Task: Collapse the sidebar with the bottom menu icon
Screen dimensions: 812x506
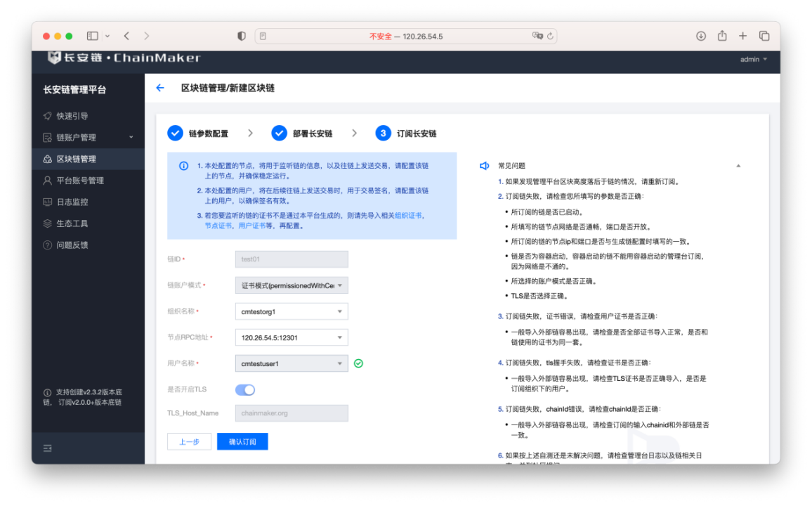Action: (x=48, y=448)
